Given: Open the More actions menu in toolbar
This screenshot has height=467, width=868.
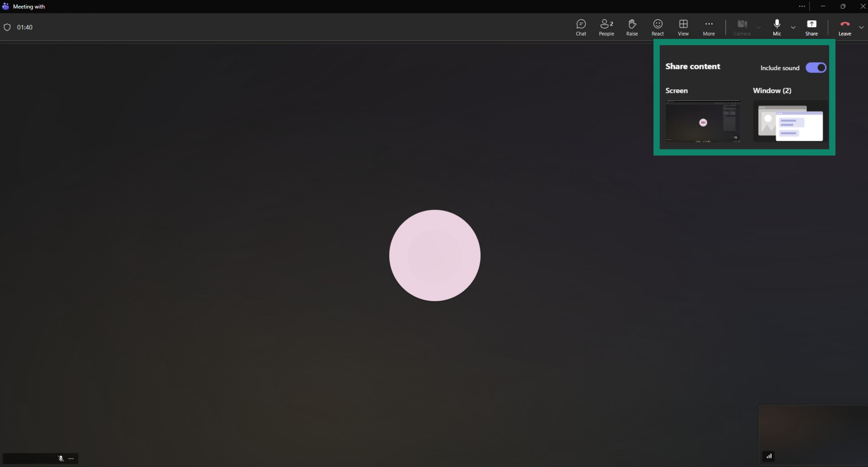Looking at the screenshot, I should tap(709, 27).
